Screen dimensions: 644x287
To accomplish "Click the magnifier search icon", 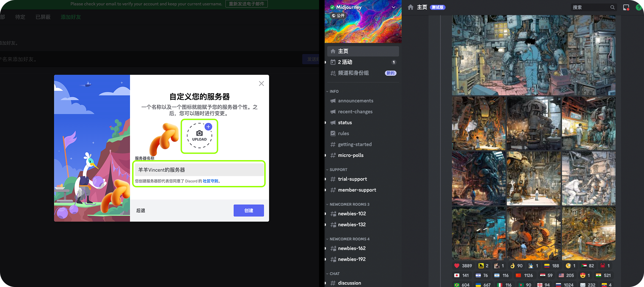I will click(612, 7).
